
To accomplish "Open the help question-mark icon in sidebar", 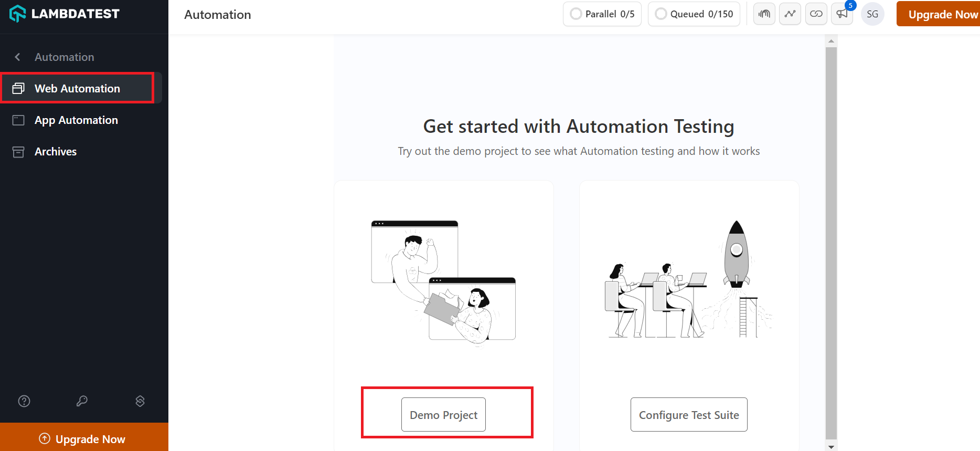I will pyautogui.click(x=24, y=401).
